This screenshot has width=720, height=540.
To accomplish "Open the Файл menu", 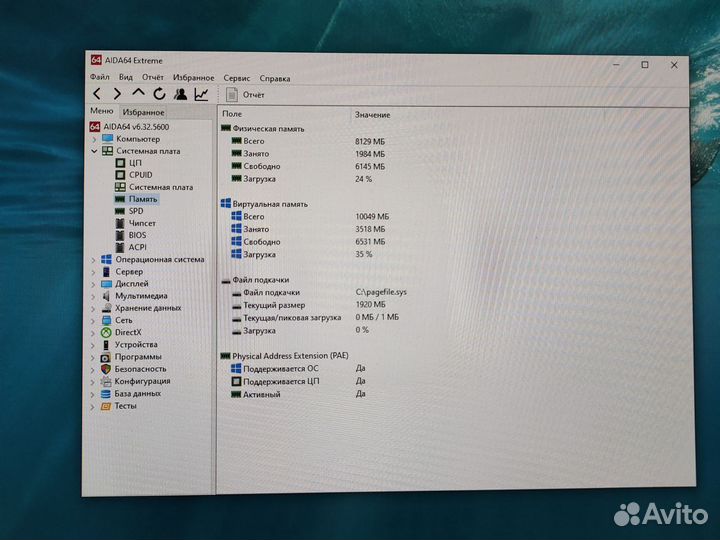I will point(100,77).
